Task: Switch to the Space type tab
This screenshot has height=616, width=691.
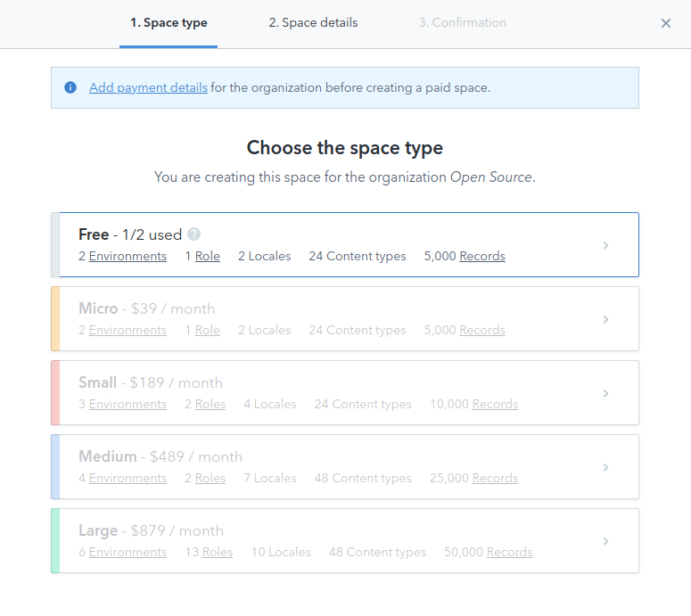Action: [x=169, y=23]
